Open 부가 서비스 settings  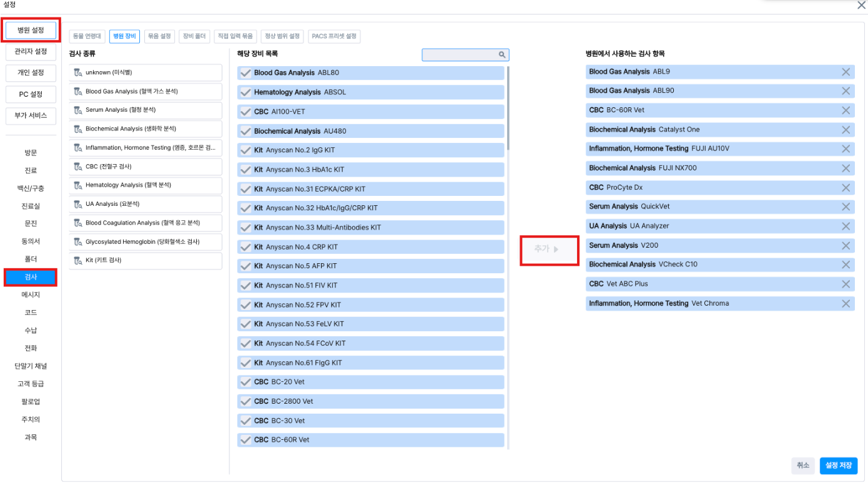pos(31,115)
